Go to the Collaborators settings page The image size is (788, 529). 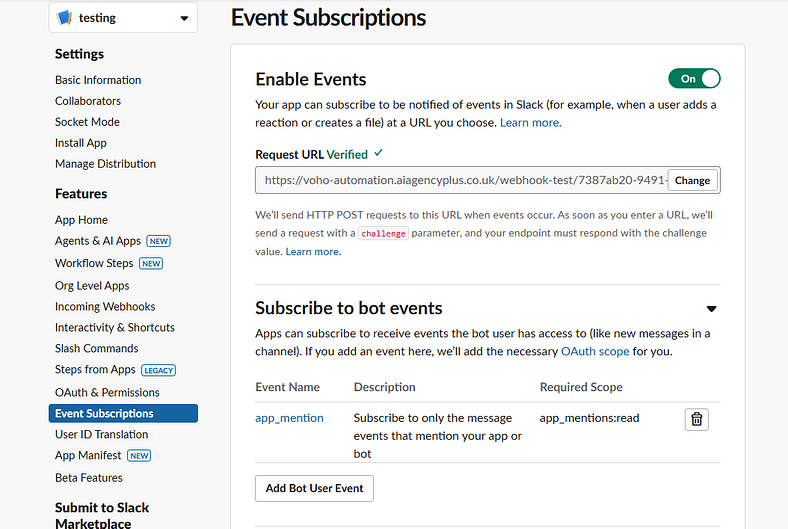88,101
